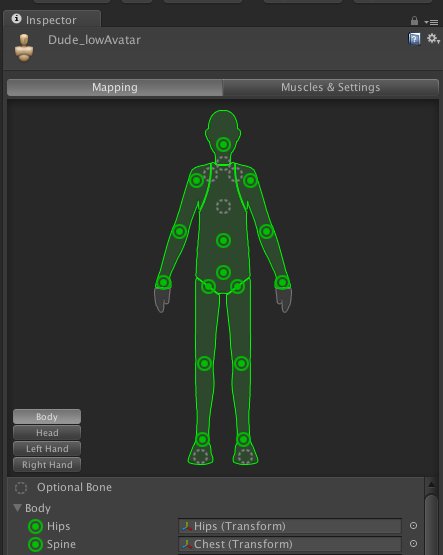
Task: Toggle the Inspector lock icon
Action: [414, 21]
